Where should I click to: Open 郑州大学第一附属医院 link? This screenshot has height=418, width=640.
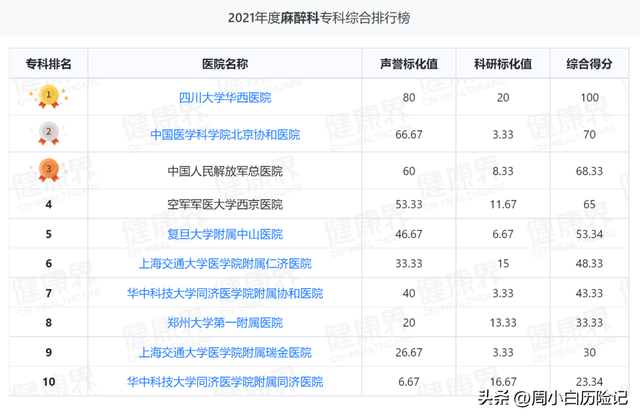(x=225, y=322)
